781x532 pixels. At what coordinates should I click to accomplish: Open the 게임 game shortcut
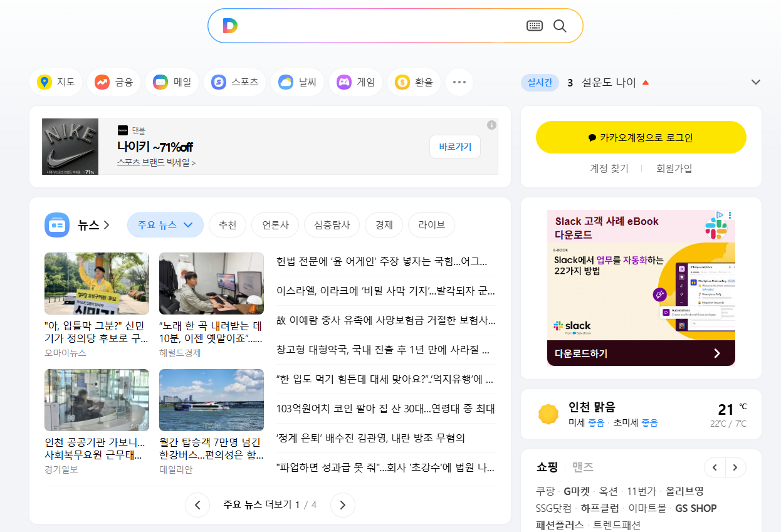356,82
